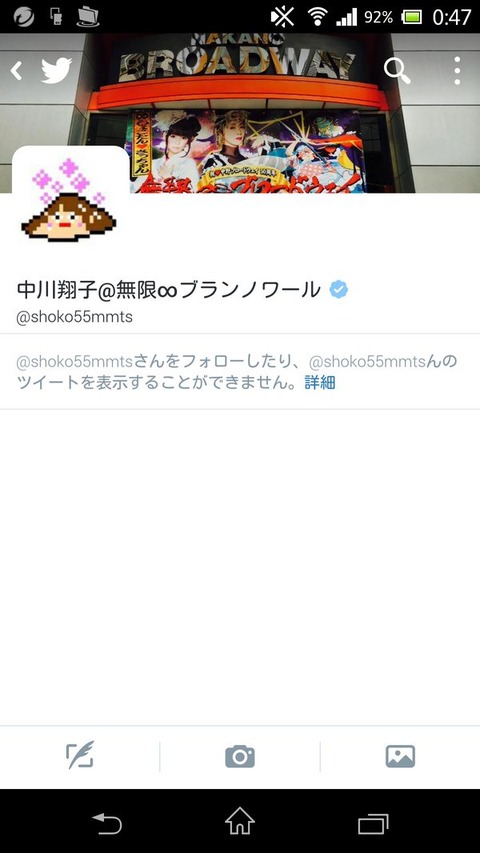Open the Twitter bird home icon

[x=57, y=70]
